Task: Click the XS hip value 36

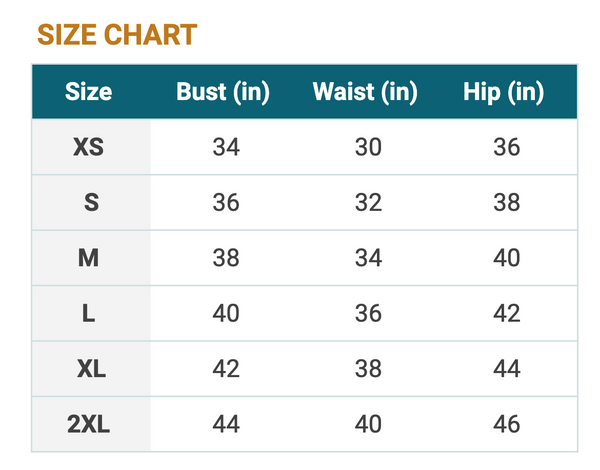Action: pos(507,148)
